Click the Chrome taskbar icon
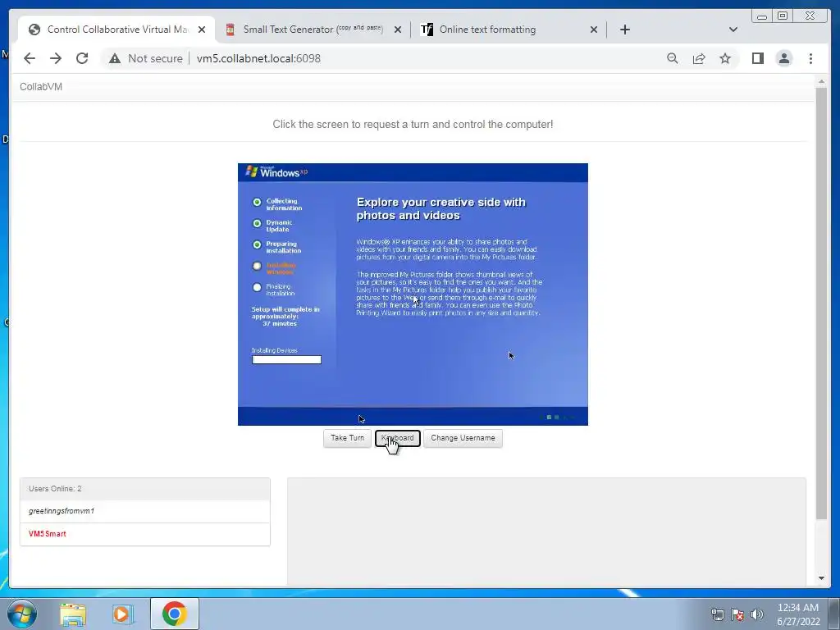 [x=174, y=614]
